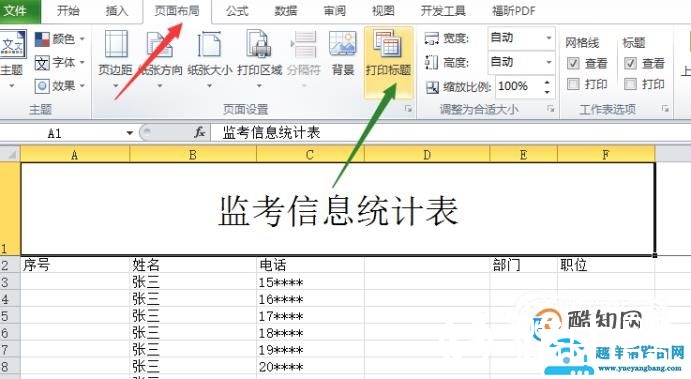Expand the Fonts (字体) dropdown arrow
Image resolution: width=691 pixels, height=379 pixels.
pos(82,63)
